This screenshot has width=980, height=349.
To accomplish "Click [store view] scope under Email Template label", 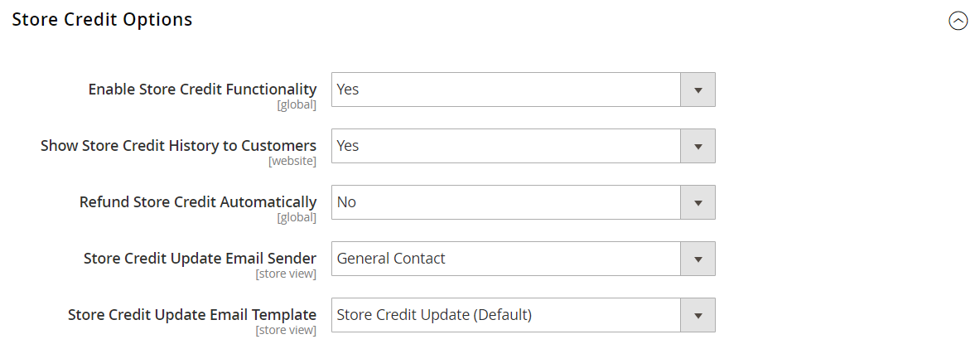I will (286, 330).
